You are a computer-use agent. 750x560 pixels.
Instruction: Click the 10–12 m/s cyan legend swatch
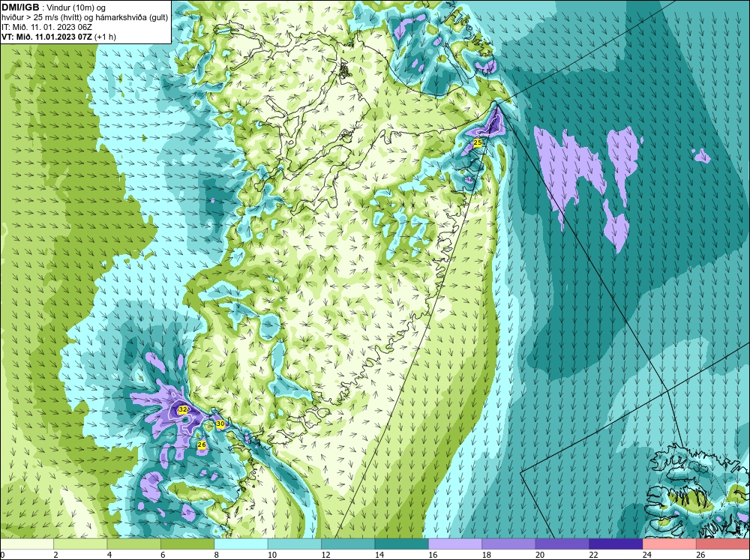[295, 544]
